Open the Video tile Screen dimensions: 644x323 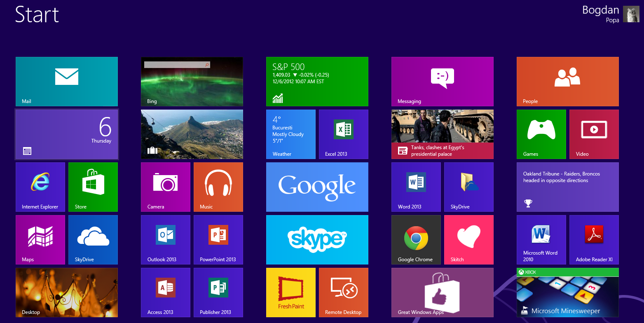594,134
